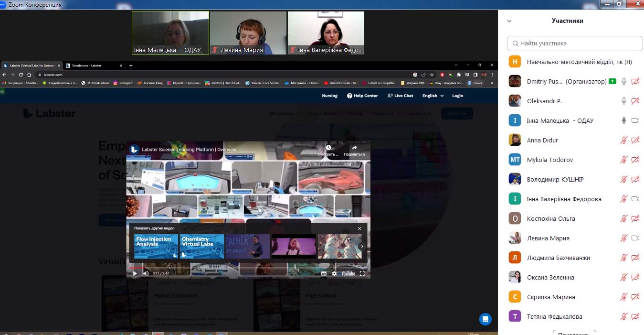Go back in Chrome
644x335 pixels.
5,75
